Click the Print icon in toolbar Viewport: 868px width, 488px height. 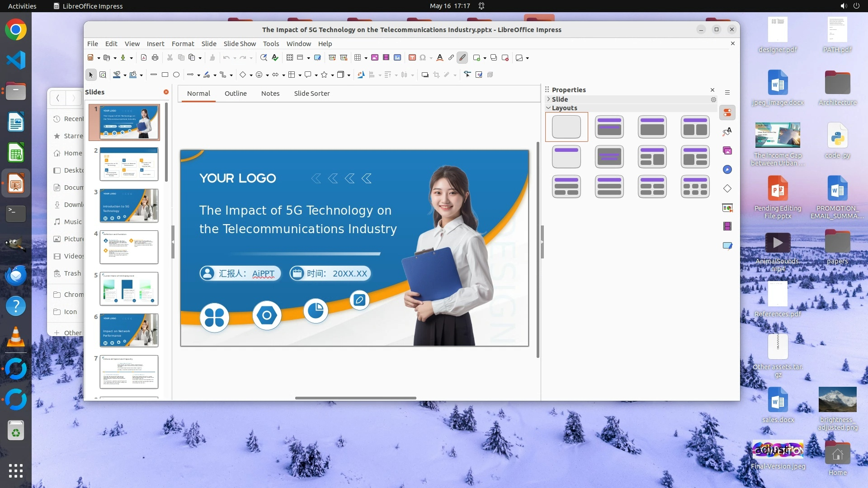tap(155, 58)
